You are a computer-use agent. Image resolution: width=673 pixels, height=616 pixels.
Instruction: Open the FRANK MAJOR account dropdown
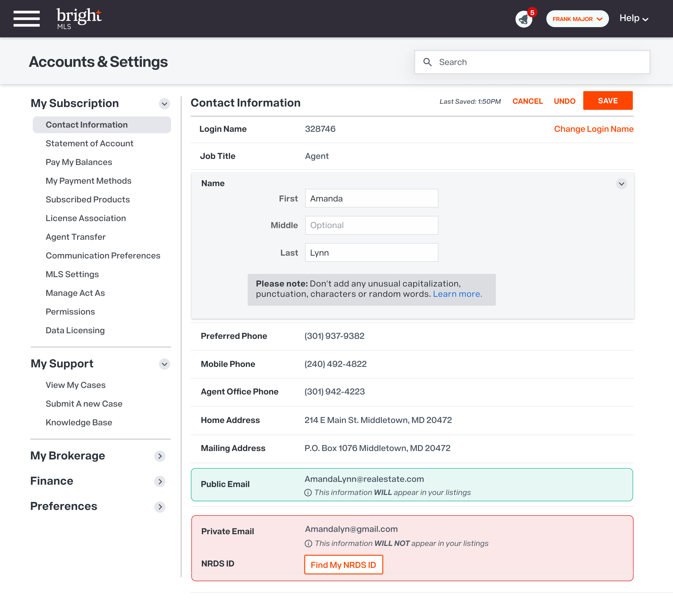coord(577,19)
